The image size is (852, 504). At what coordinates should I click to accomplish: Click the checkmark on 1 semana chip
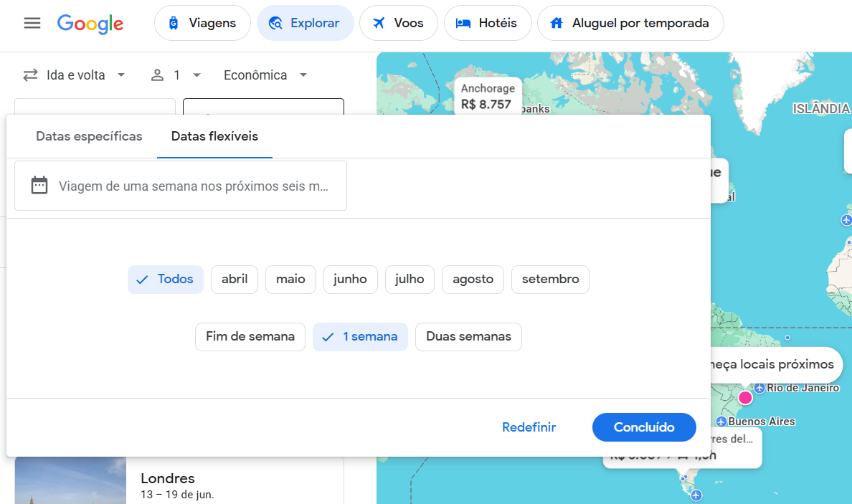328,337
